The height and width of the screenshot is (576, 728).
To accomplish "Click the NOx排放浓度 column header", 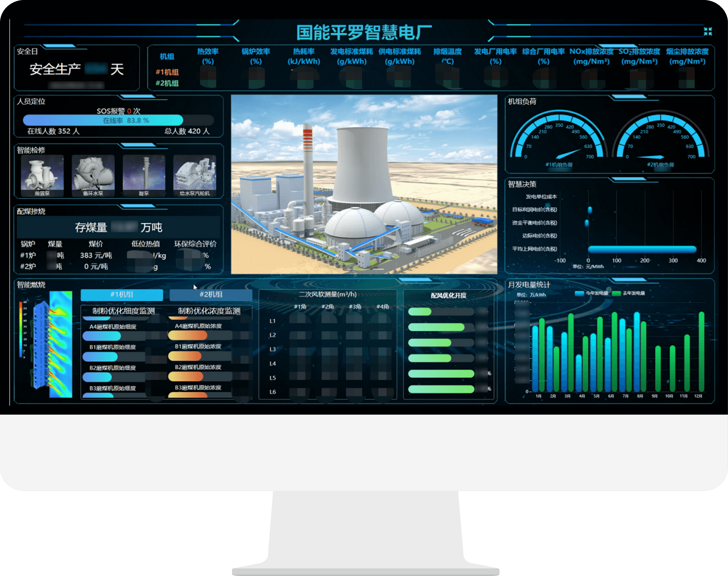I will pyautogui.click(x=591, y=56).
